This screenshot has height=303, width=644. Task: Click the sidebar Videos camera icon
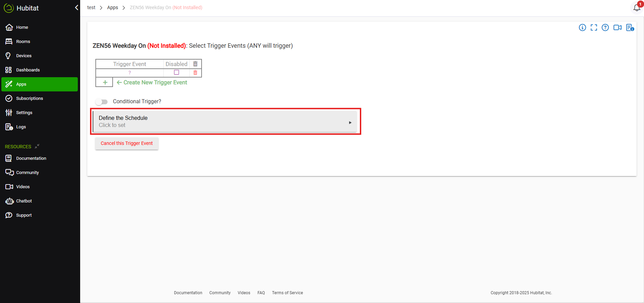click(x=9, y=187)
